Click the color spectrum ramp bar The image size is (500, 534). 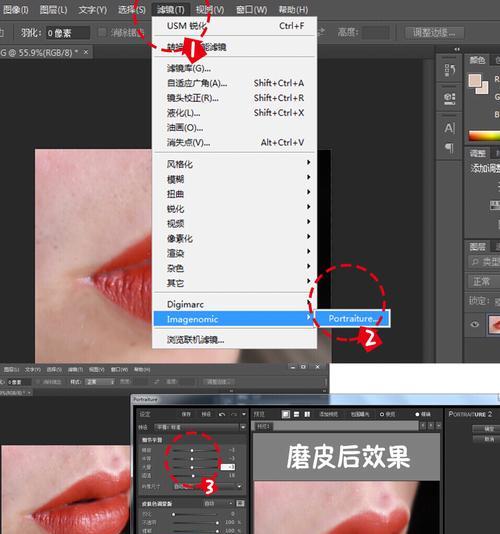click(484, 136)
